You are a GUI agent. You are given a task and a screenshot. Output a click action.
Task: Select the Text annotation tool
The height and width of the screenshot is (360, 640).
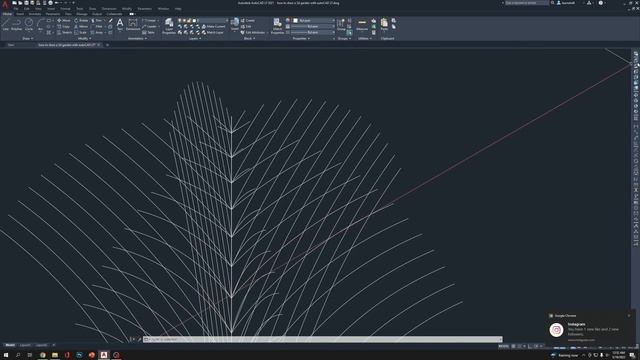120,24
